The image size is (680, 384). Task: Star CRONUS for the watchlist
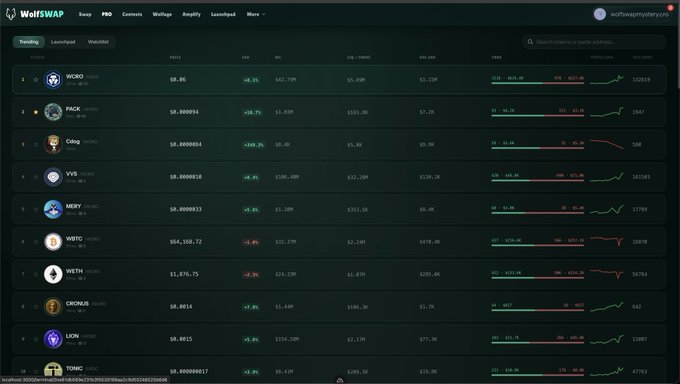pos(36,306)
